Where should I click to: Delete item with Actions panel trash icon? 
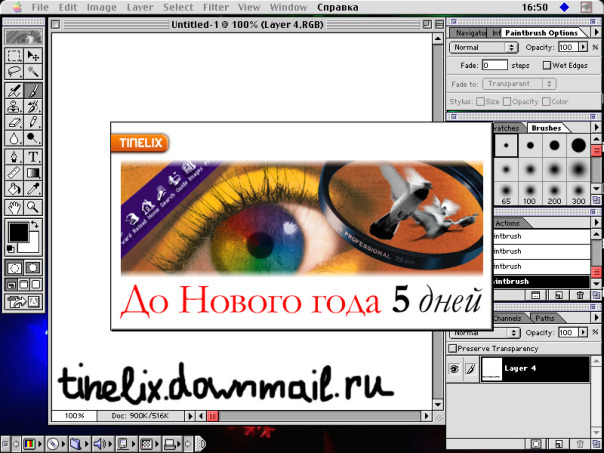pyautogui.click(x=580, y=295)
